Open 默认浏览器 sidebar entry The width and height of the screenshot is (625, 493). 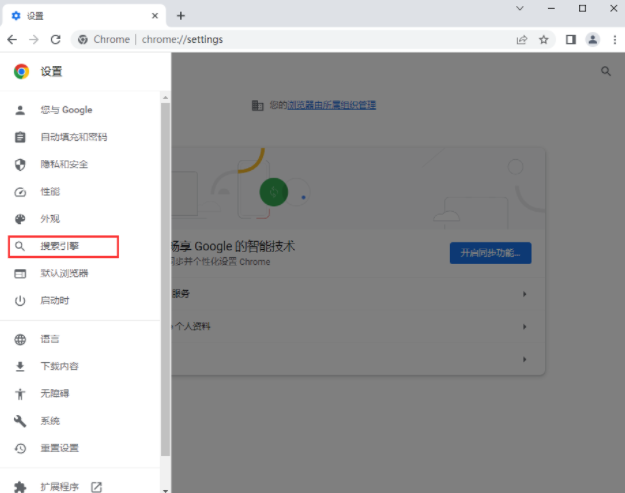[x=80, y=273]
